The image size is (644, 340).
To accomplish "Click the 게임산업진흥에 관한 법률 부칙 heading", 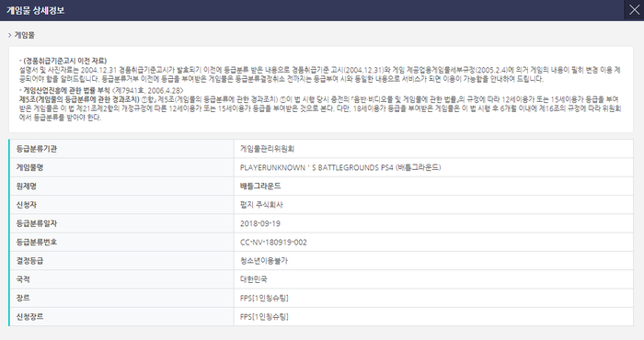I will (66, 90).
